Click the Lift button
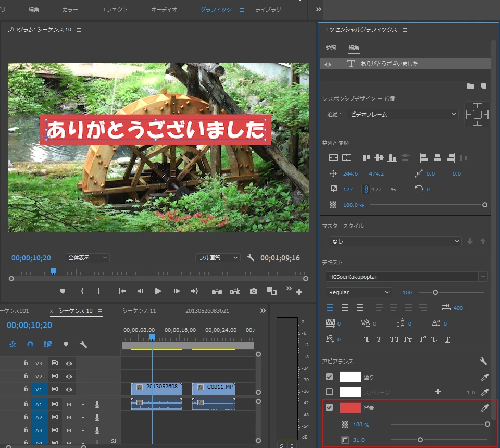500x448 pixels. tap(217, 291)
